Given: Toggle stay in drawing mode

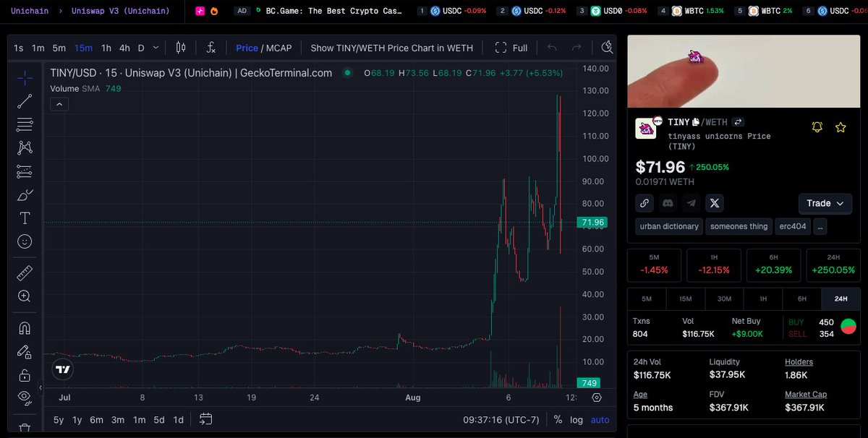Looking at the screenshot, I should pos(25,351).
